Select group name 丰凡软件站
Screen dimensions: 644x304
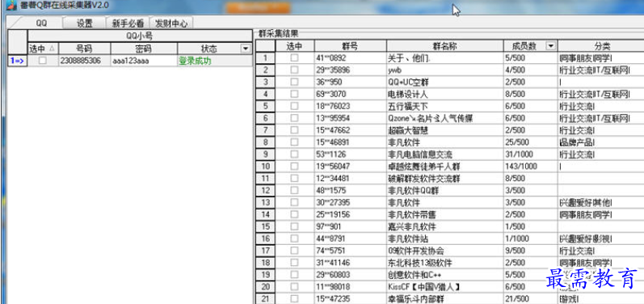click(x=444, y=239)
